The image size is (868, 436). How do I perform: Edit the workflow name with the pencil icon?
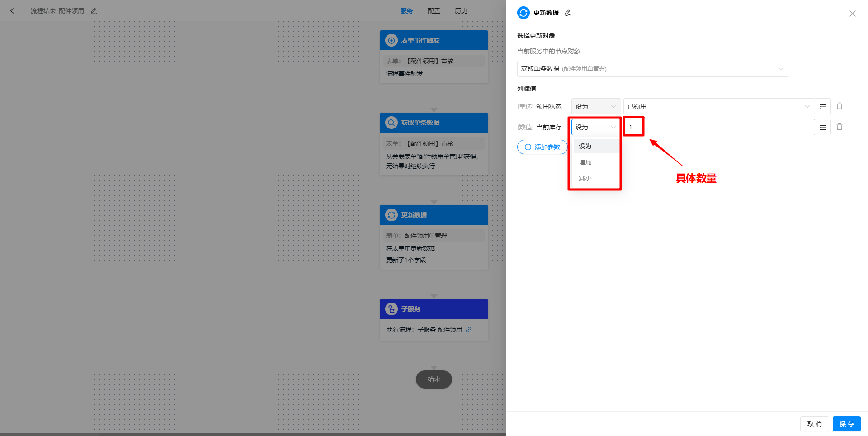[94, 11]
